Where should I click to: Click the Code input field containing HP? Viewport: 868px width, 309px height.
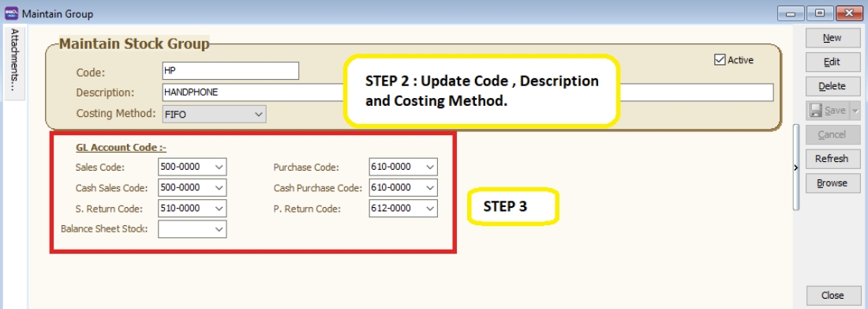point(230,71)
